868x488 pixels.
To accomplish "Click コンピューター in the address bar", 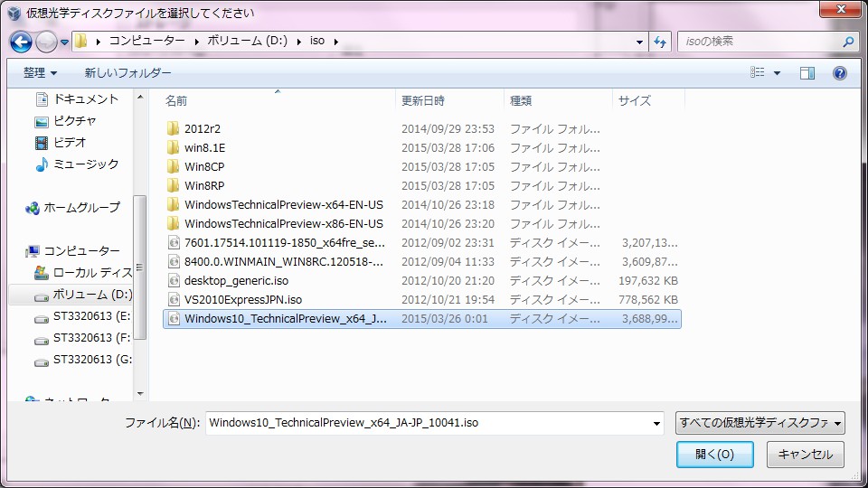I will point(146,41).
